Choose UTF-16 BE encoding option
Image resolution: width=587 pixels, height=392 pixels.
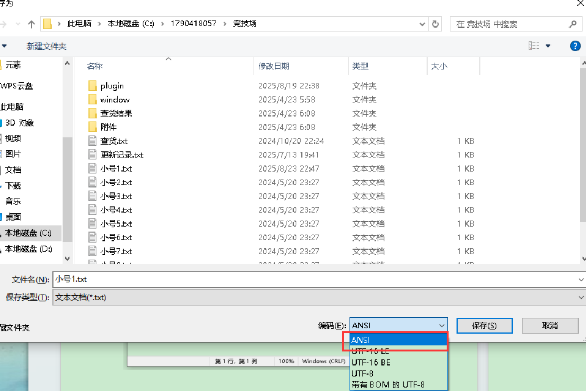click(x=371, y=362)
